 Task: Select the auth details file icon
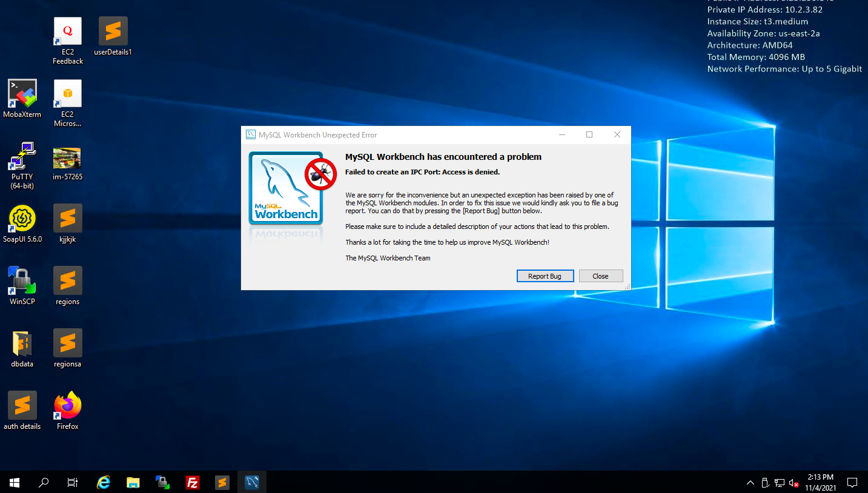point(22,411)
